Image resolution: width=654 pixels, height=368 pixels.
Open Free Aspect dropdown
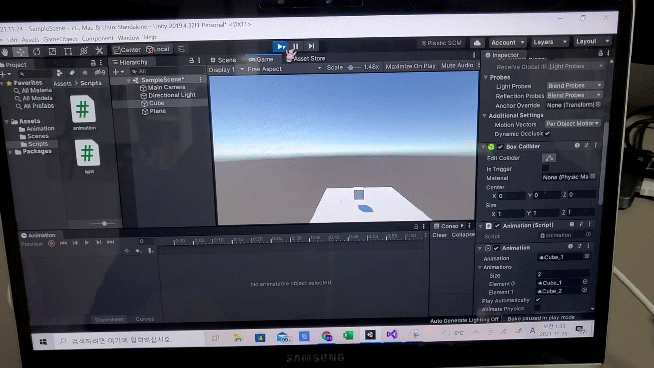284,68
